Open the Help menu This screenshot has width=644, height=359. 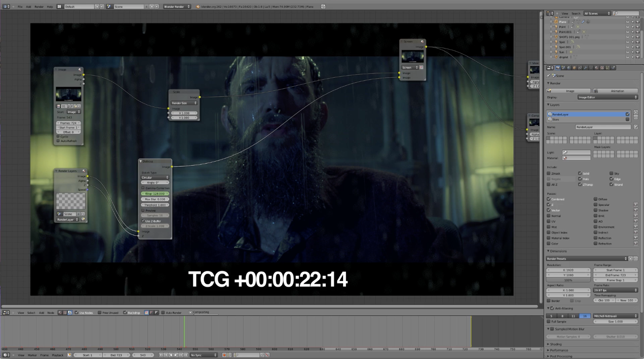50,7
